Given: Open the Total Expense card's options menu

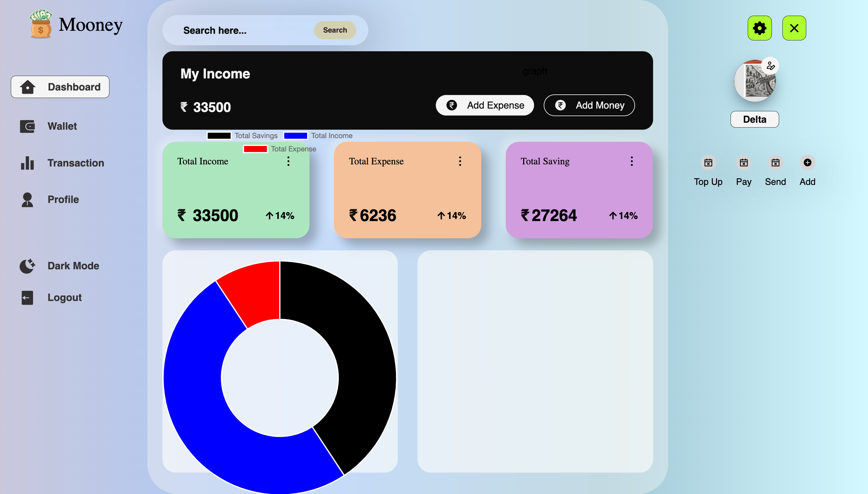Looking at the screenshot, I should click(460, 161).
